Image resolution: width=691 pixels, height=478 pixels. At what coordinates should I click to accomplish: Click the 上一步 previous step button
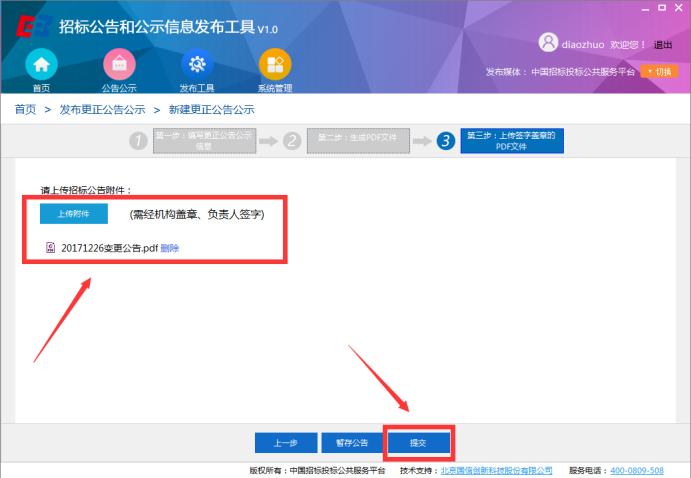coord(286,442)
